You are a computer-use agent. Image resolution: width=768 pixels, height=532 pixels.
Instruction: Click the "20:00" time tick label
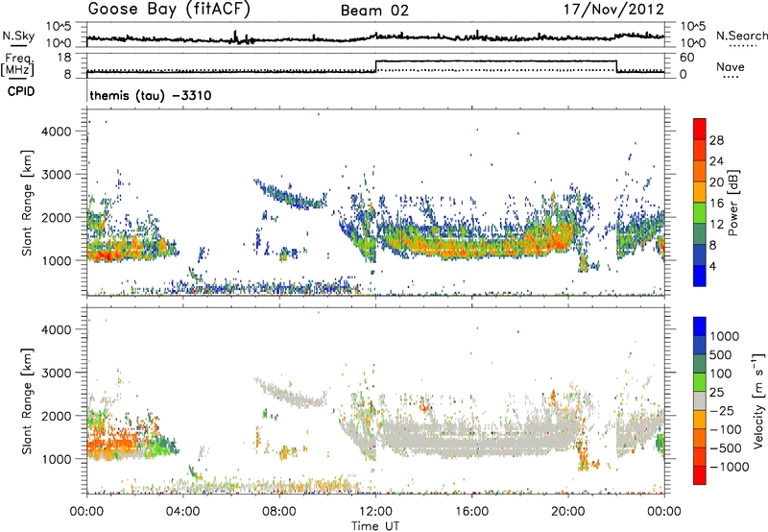(x=568, y=512)
